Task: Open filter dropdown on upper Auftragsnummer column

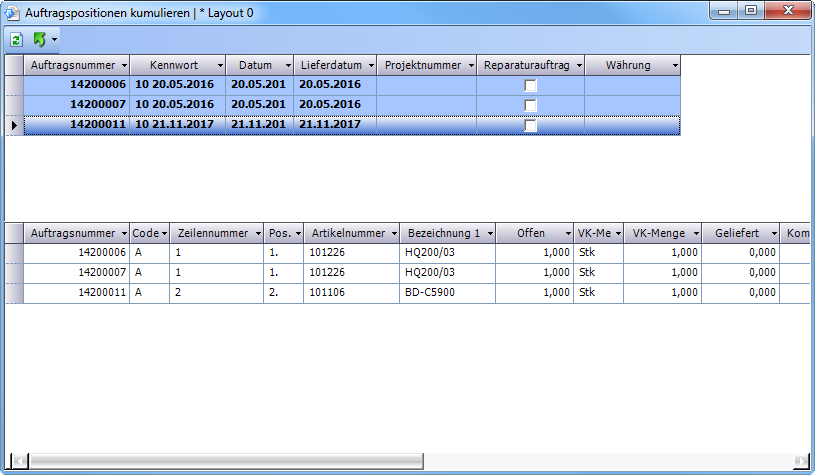Action: [123, 66]
